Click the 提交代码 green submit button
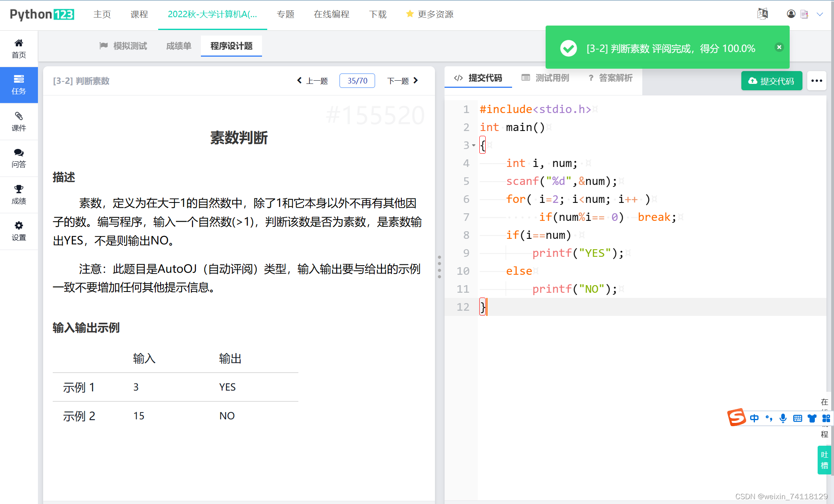This screenshot has height=504, width=834. 771,81
